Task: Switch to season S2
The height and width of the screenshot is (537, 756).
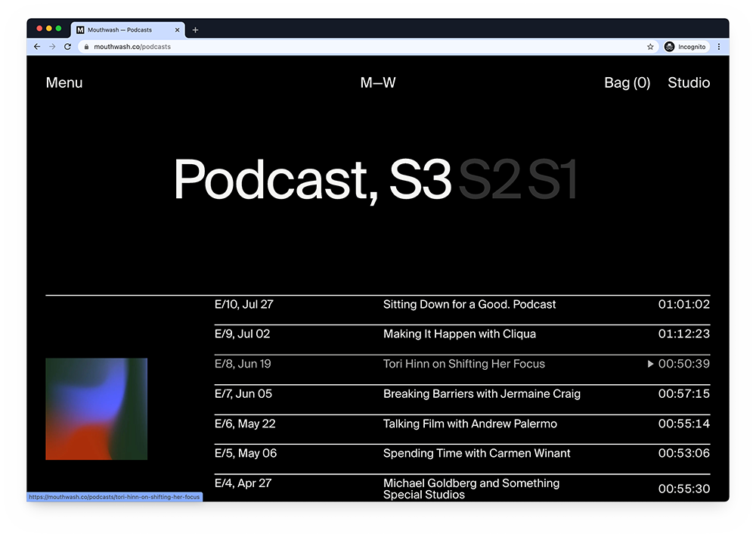Action: tap(490, 180)
